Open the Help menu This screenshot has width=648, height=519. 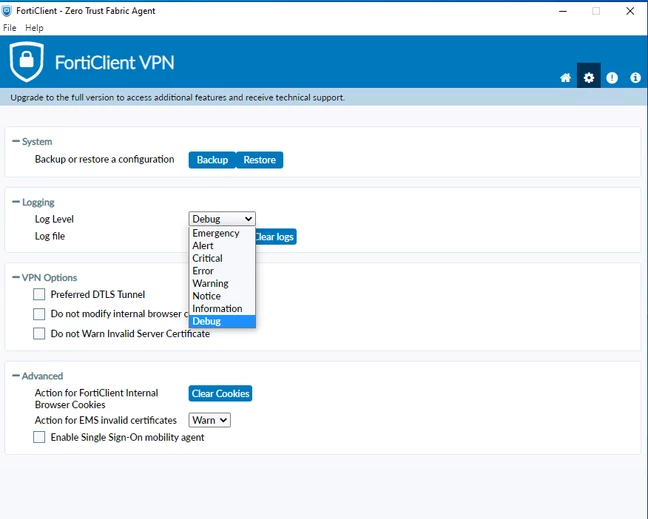pos(34,28)
